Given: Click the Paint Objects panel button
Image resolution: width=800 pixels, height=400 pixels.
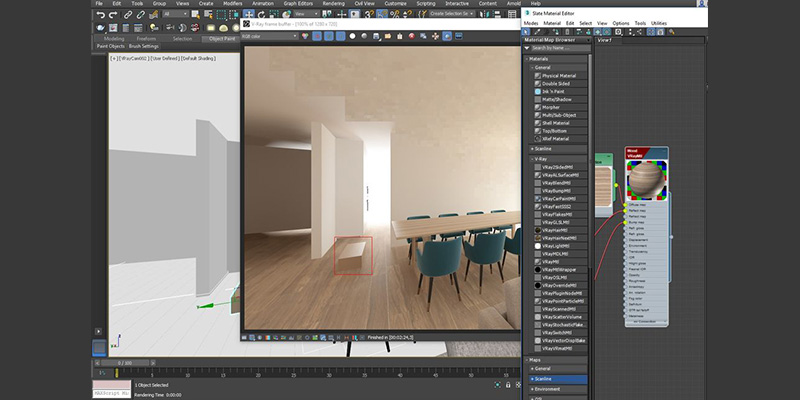Looking at the screenshot, I should 111,46.
